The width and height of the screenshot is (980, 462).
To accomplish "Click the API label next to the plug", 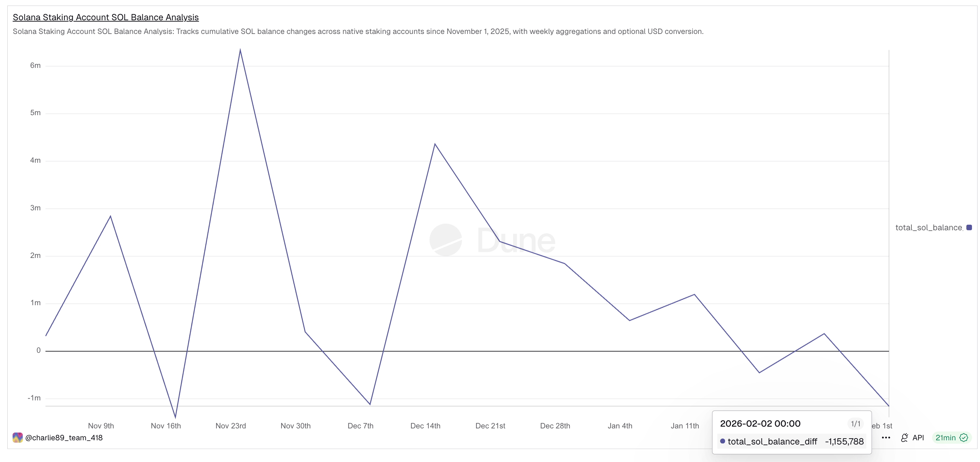I will tap(918, 437).
